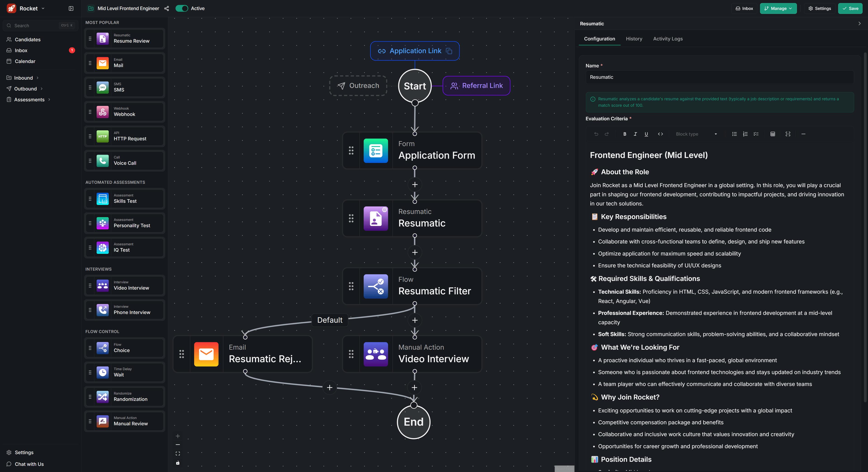Image resolution: width=868 pixels, height=472 pixels.
Task: Select the Webhook pink icon
Action: pyautogui.click(x=102, y=112)
